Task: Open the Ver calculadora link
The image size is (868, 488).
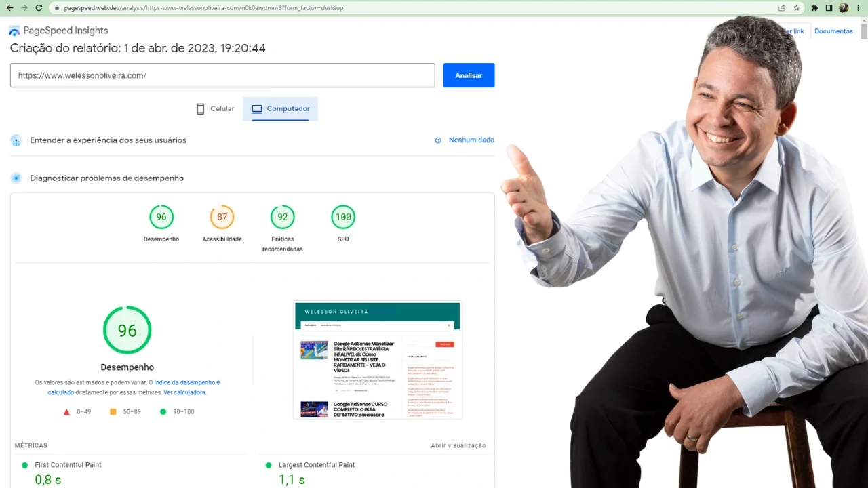Action: click(184, 392)
